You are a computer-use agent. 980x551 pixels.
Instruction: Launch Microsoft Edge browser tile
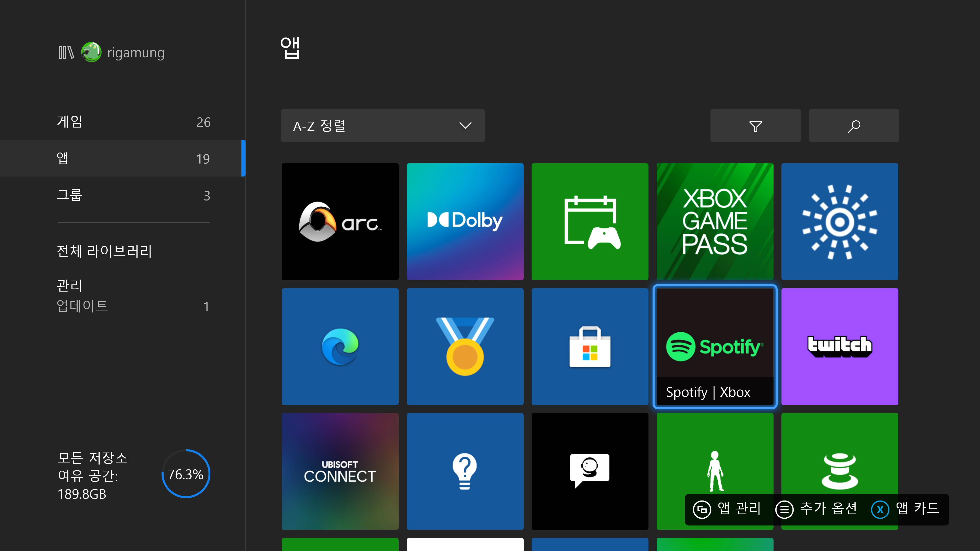[x=340, y=346]
